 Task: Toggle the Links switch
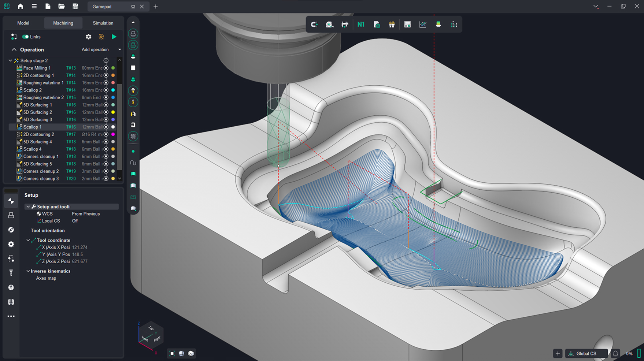25,37
